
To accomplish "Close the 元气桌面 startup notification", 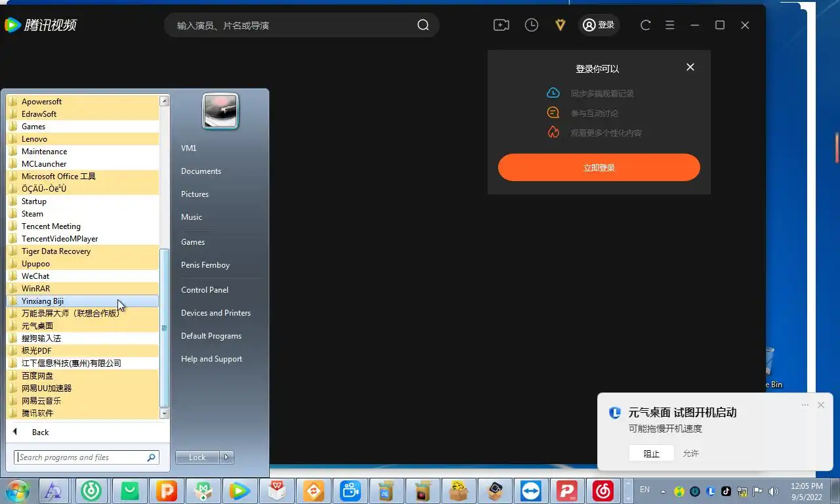I will click(821, 405).
